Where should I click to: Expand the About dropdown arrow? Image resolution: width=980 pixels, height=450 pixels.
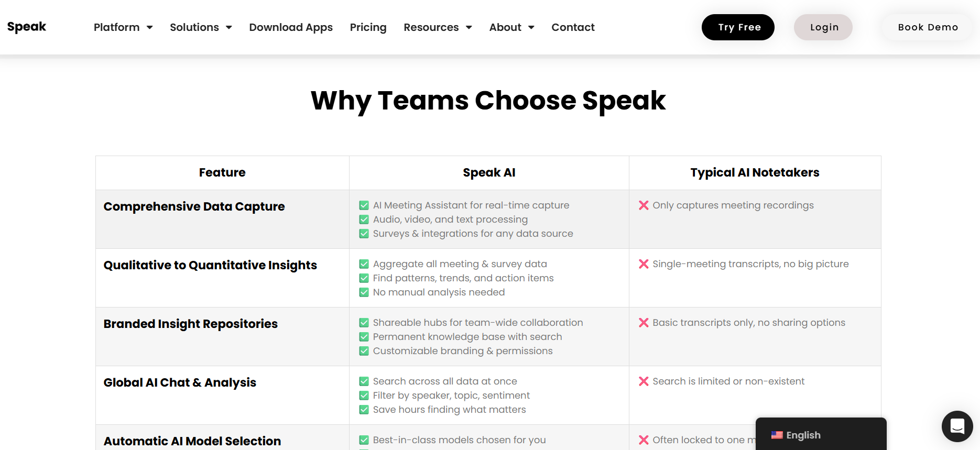(x=531, y=27)
